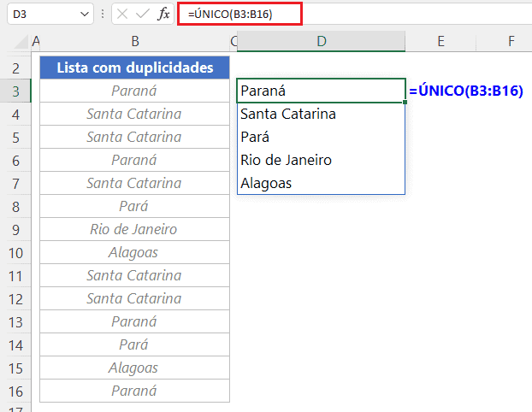Click the blue =ÚNICO(B3:B16) label text
532x412 pixels.
click(x=465, y=91)
